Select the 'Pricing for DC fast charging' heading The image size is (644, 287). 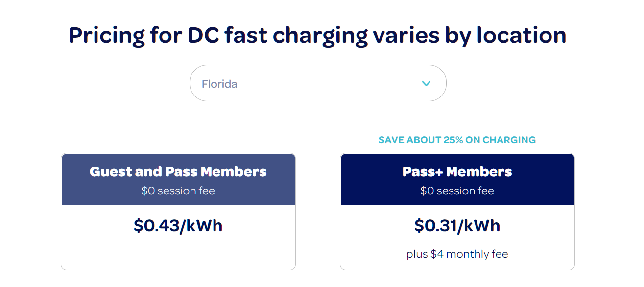tap(317, 35)
